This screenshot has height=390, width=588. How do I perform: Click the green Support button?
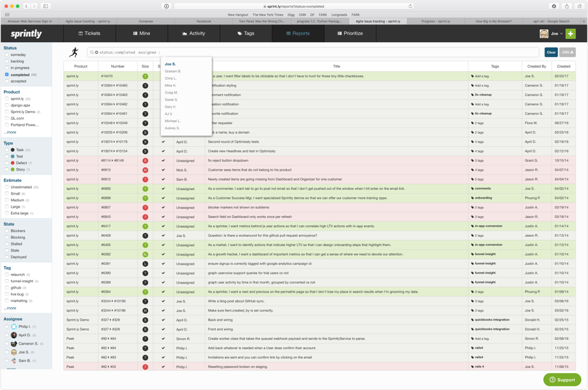pyautogui.click(x=562, y=380)
